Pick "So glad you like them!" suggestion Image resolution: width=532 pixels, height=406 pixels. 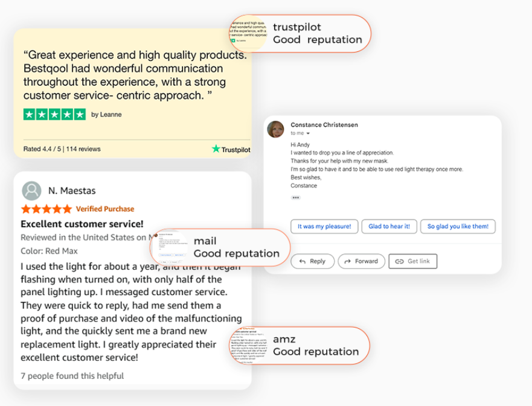point(458,226)
